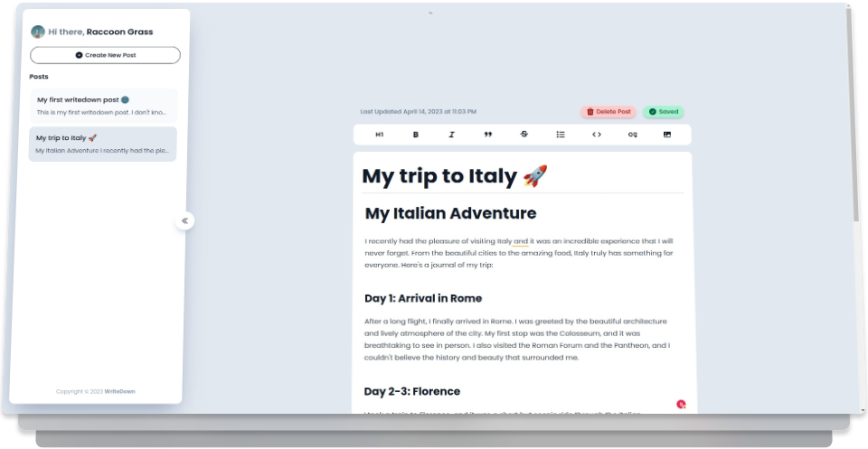Image resolution: width=868 pixels, height=449 pixels.
Task: Open 'My first writedown post'
Action: 103,106
